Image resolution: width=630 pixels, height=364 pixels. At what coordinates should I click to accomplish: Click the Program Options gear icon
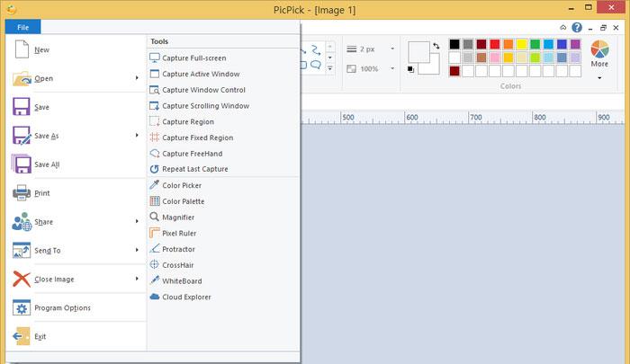22,307
